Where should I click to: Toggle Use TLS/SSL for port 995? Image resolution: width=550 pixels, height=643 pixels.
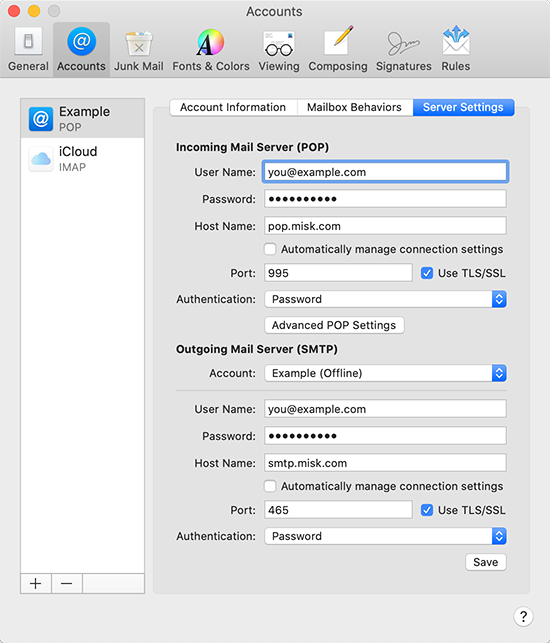point(427,273)
